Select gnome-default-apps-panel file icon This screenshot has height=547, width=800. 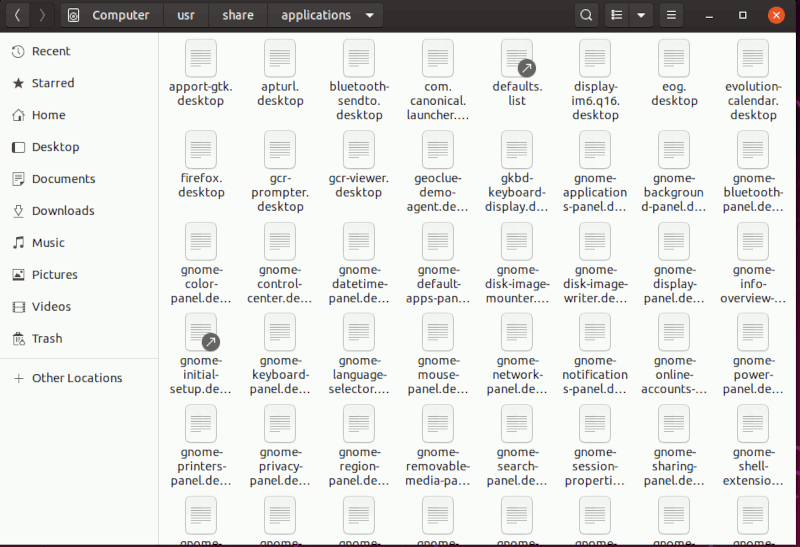pyautogui.click(x=438, y=241)
